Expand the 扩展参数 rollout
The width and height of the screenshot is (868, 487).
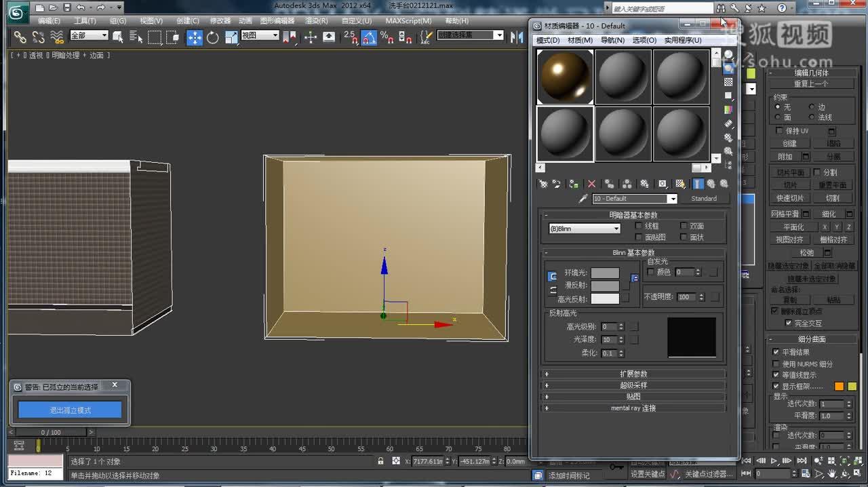coord(634,373)
